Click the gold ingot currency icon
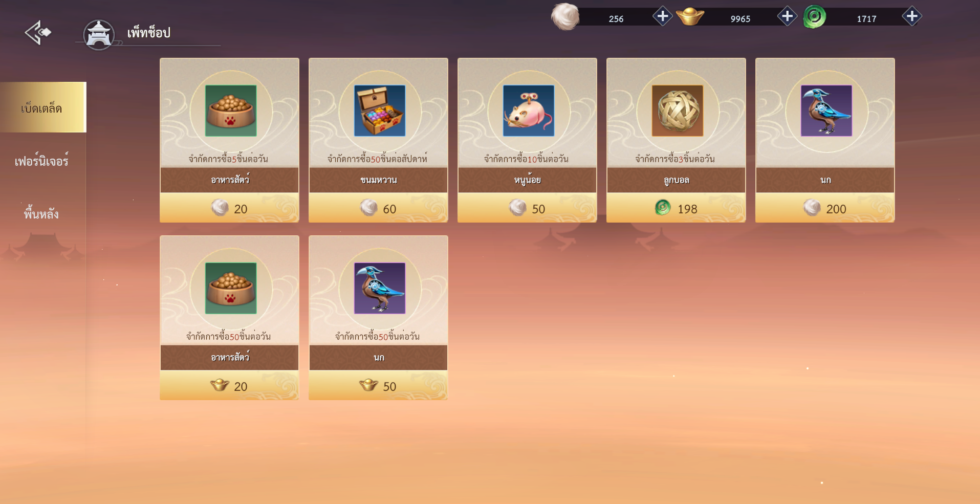This screenshot has height=504, width=980. [x=690, y=16]
